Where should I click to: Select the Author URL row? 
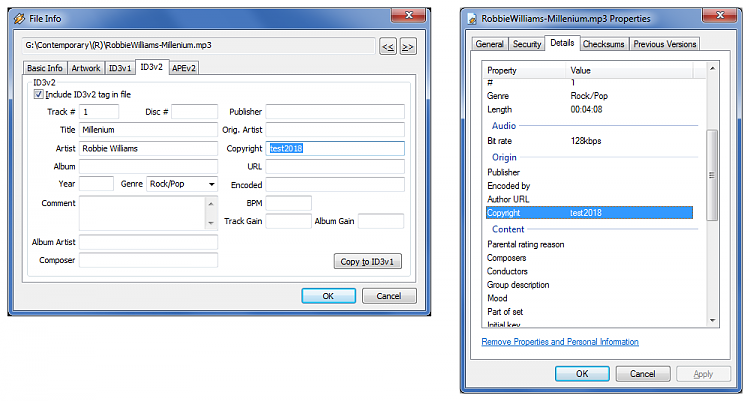coord(589,199)
